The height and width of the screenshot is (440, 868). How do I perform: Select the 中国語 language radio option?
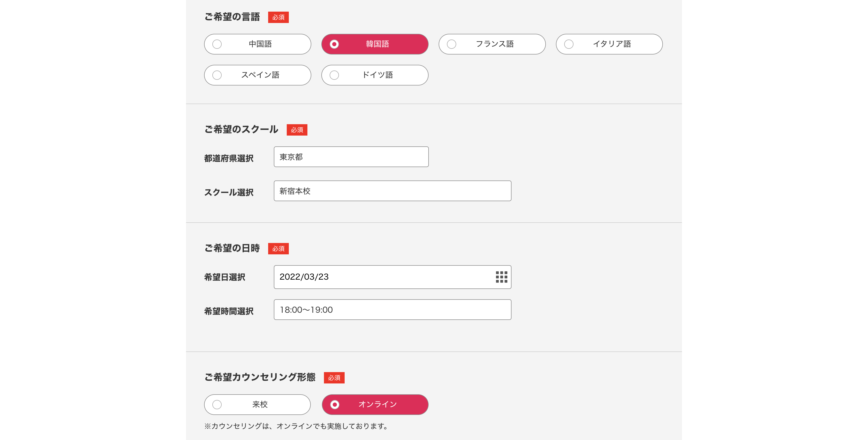pos(258,44)
